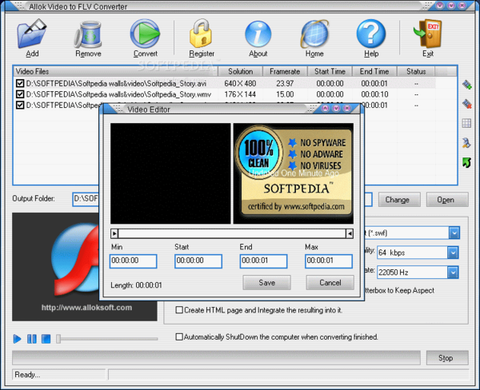Screen dimensions: 480x390
Task: Uncheck the Softpedia_Story.wmv file checkbox
Action: [20, 94]
